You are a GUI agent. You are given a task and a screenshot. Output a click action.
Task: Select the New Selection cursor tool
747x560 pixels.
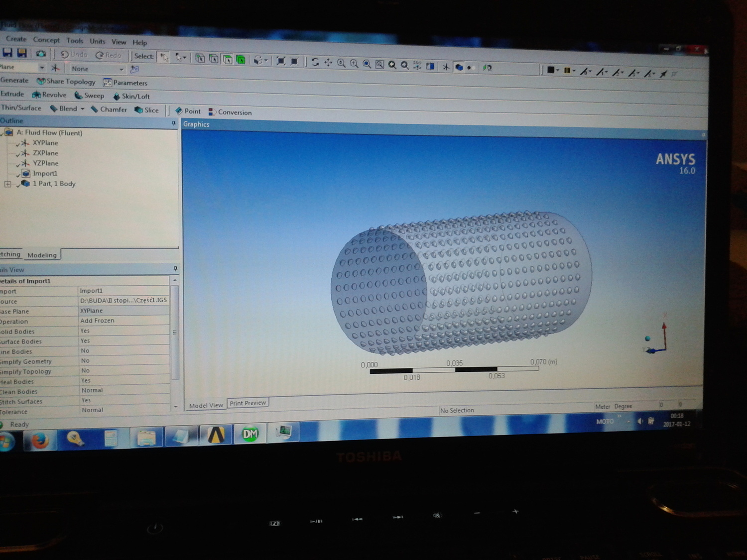[x=164, y=57]
